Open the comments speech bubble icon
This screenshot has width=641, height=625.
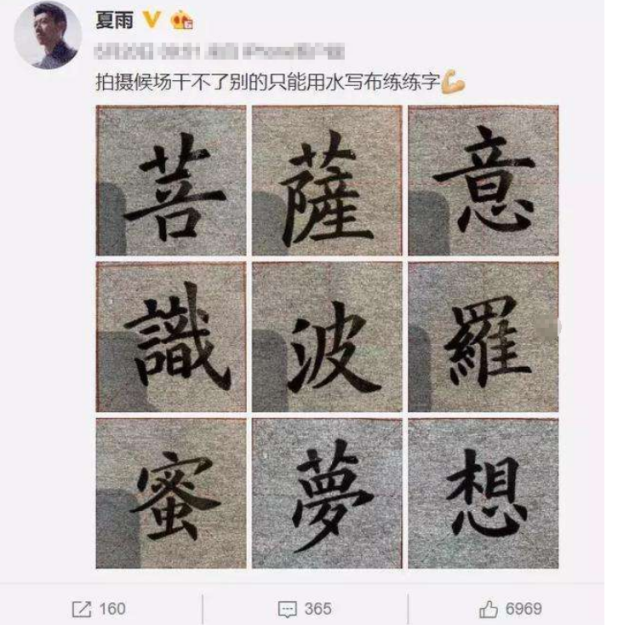point(287,609)
